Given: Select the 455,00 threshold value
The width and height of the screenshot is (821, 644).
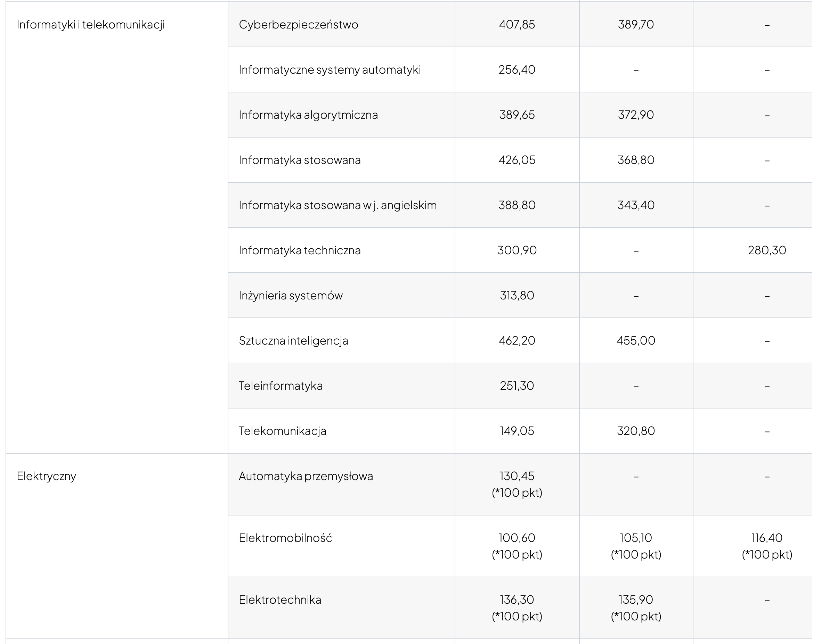Looking at the screenshot, I should (636, 341).
